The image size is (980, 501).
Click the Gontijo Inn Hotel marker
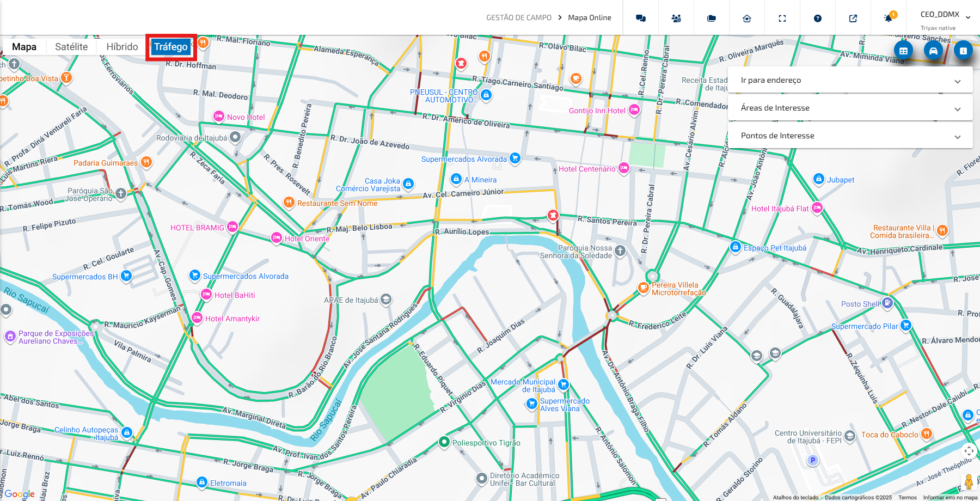tap(634, 110)
